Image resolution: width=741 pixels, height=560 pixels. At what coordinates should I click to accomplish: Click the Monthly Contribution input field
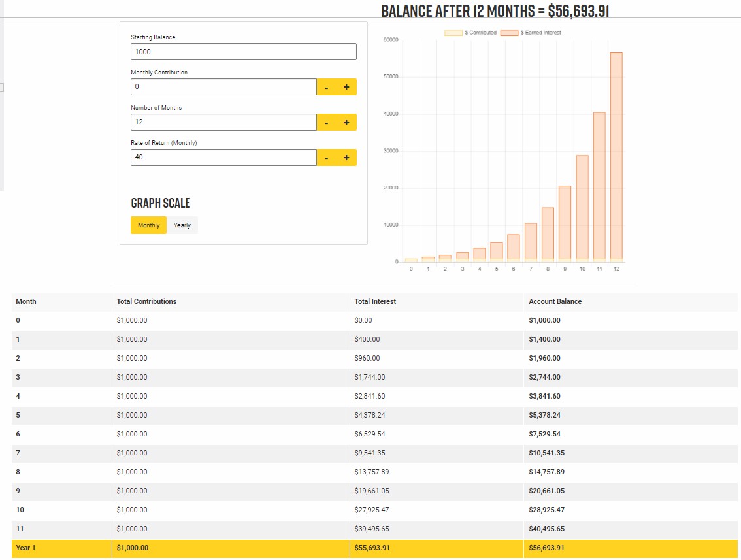coord(223,87)
